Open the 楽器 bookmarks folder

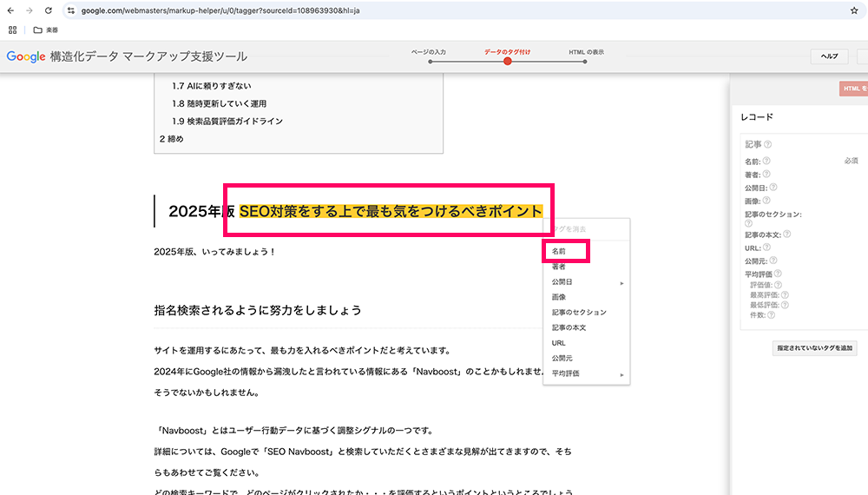[46, 30]
